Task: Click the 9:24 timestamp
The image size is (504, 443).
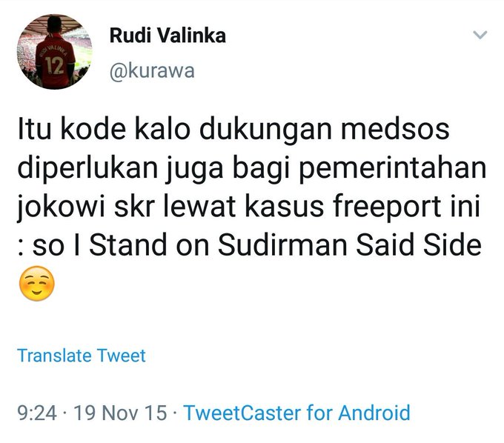Action: (37, 413)
